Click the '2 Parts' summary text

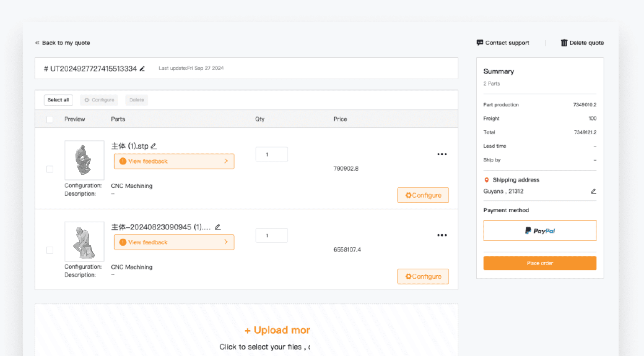(492, 83)
